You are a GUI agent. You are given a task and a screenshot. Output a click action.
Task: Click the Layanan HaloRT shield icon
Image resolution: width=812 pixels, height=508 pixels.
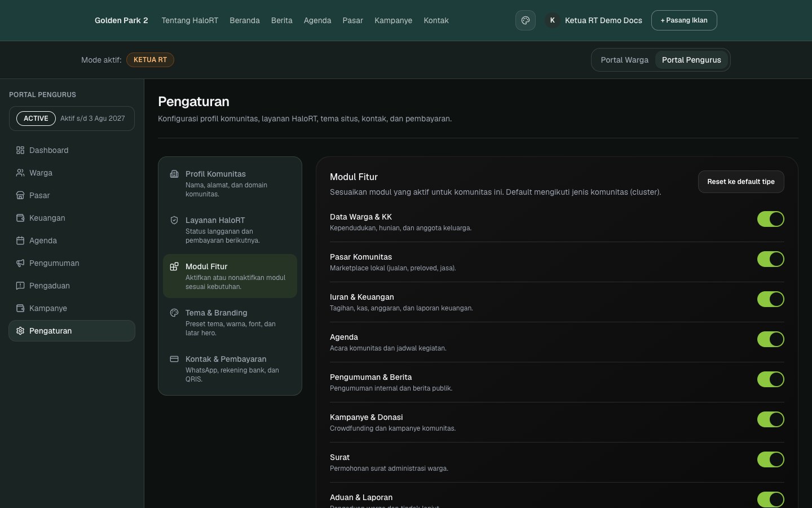coord(174,220)
